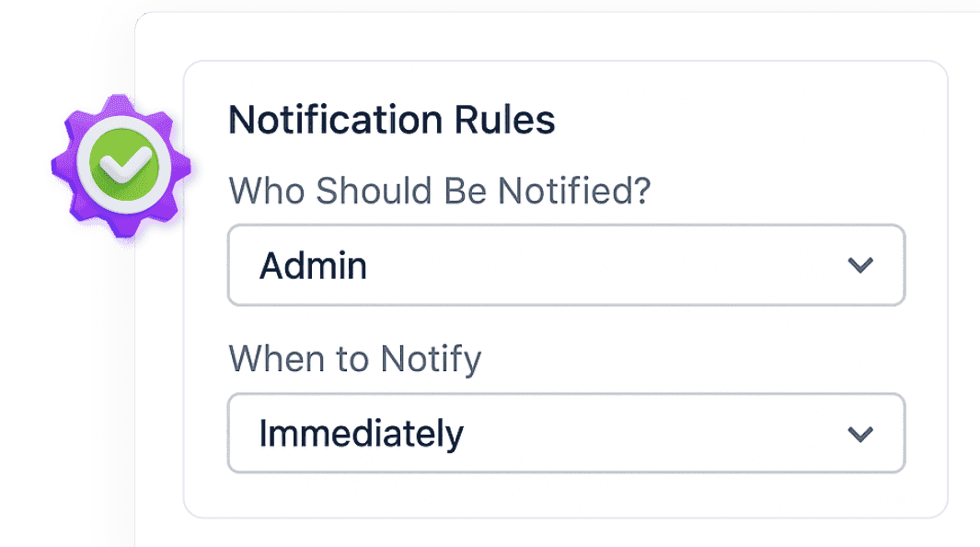The width and height of the screenshot is (980, 547).
Task: Open the Who Should Be Notified dropdown
Action: click(566, 265)
